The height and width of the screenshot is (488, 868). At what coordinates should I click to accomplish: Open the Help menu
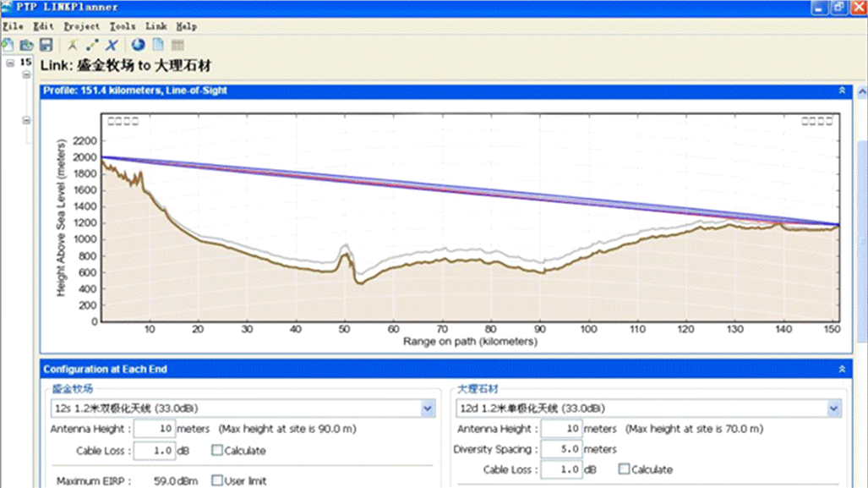(187, 26)
